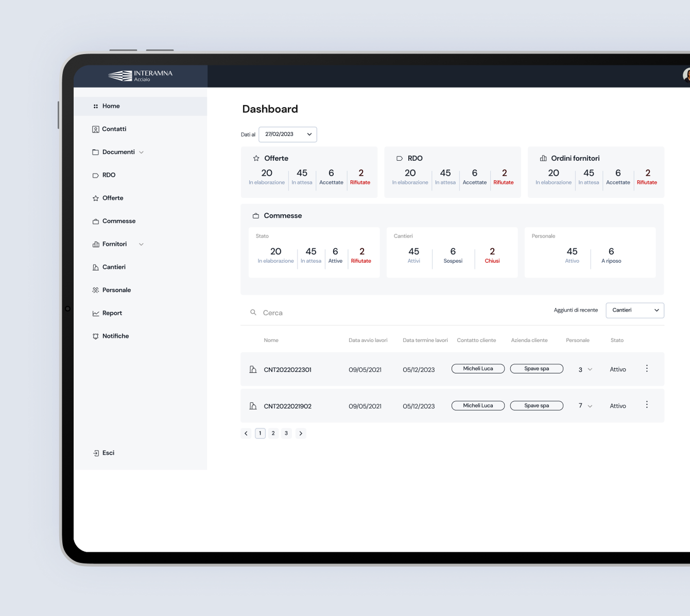
Task: Select page 2 in pagination
Action: [273, 434]
